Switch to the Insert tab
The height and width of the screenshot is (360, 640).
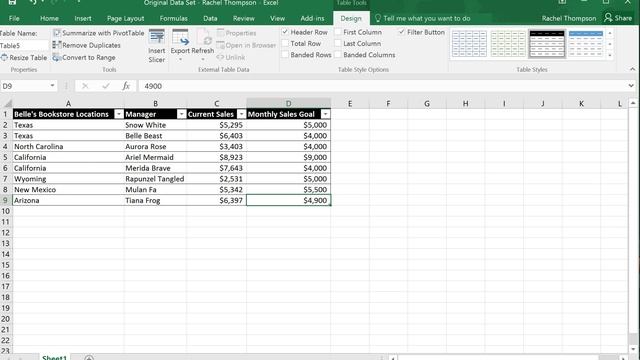(83, 18)
